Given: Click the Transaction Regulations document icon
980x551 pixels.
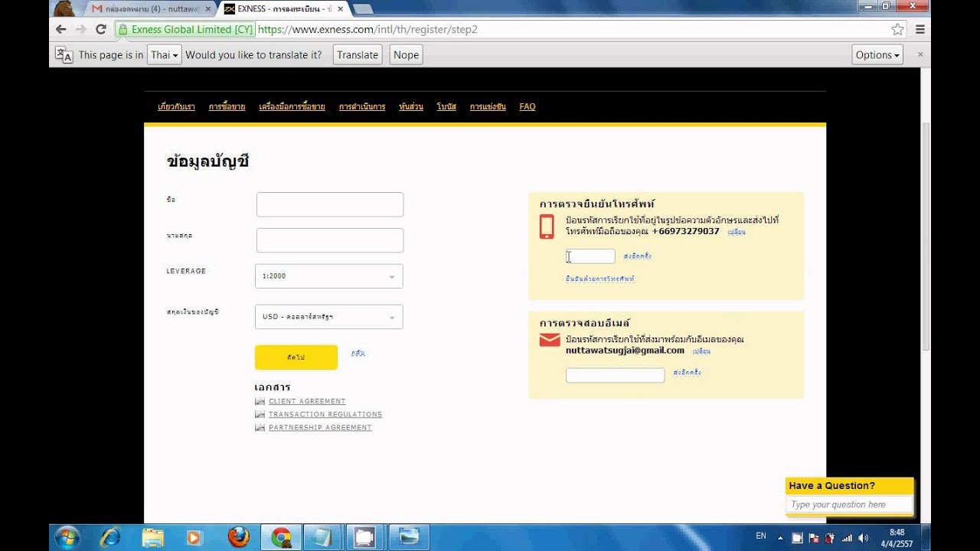Looking at the screenshot, I should (260, 414).
